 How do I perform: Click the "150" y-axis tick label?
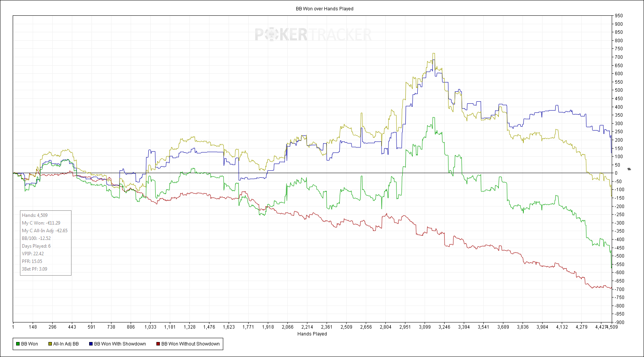(x=619, y=149)
